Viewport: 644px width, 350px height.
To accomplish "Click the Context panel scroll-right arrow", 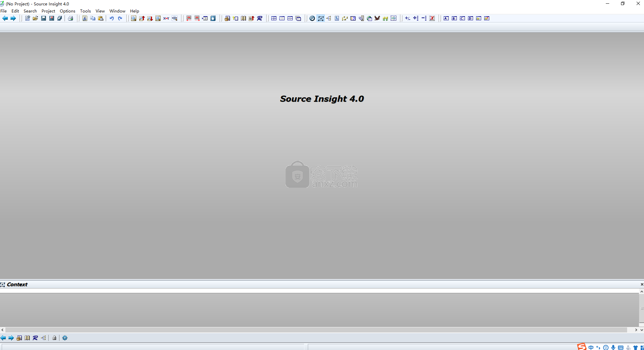I will (x=636, y=330).
